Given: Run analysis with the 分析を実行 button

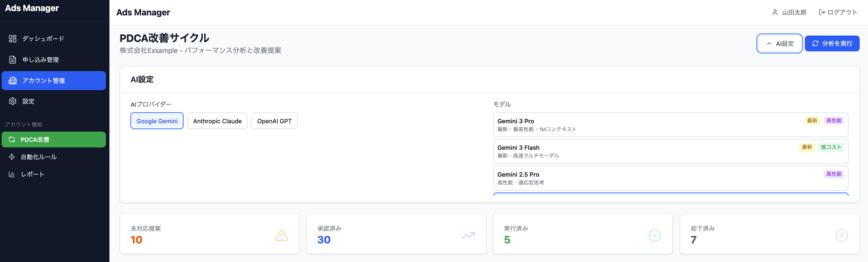Looking at the screenshot, I should (x=832, y=43).
